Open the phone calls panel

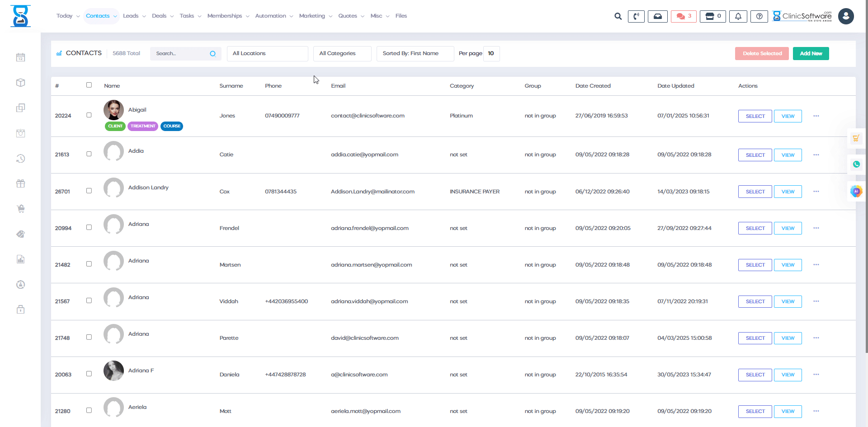click(636, 16)
